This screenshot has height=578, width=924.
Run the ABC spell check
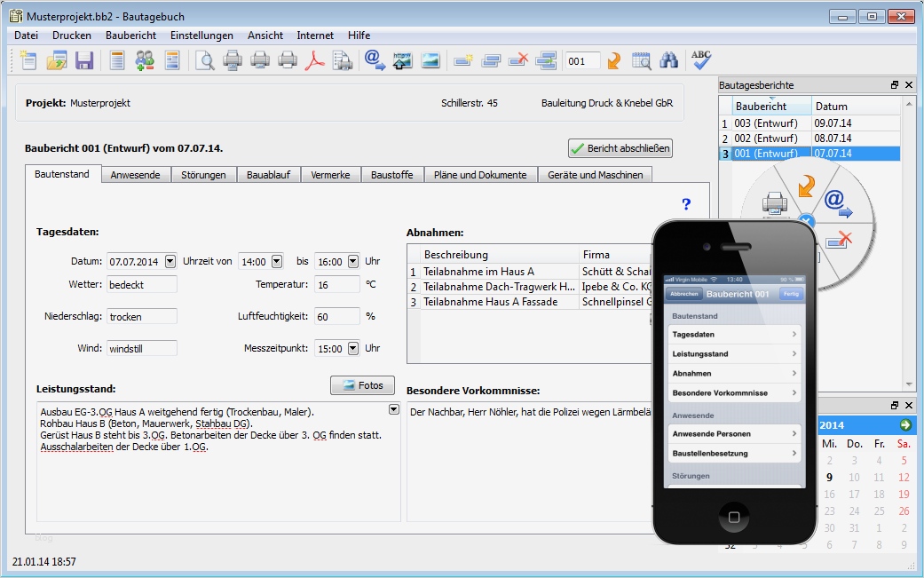[x=700, y=60]
